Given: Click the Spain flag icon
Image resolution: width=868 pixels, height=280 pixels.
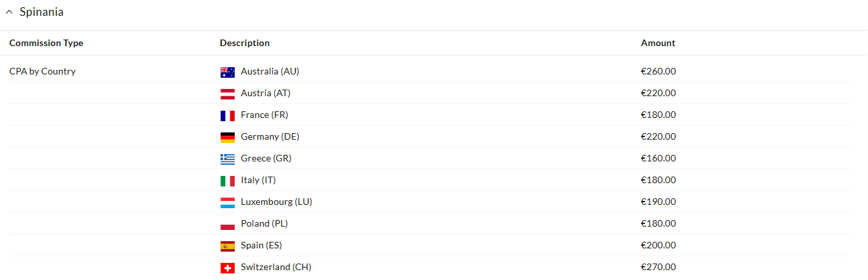Looking at the screenshot, I should click(228, 246).
